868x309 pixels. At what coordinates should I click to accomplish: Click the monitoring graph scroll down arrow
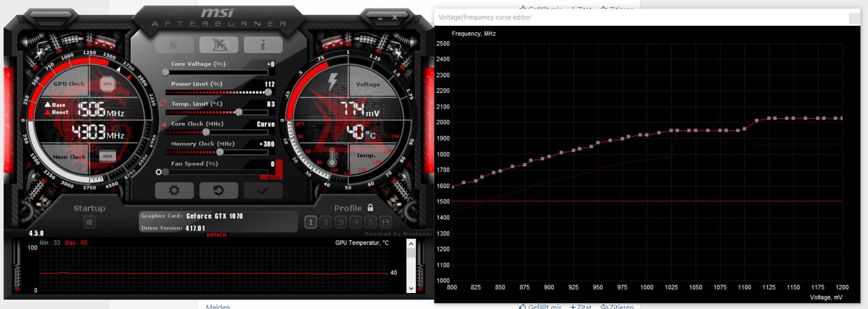(411, 288)
